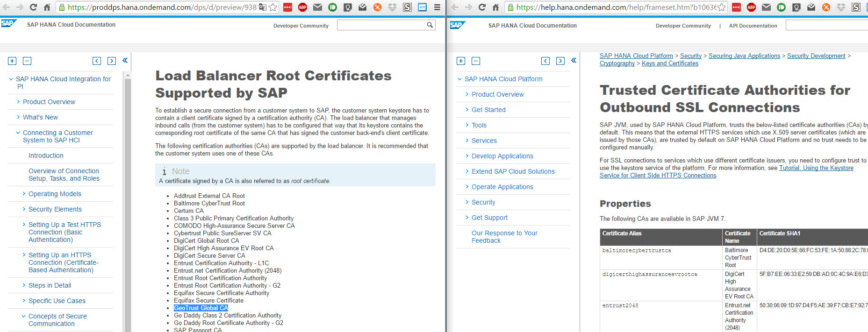Click Dropbox extension icon in right browser
Viewport: 868px width, 332px height.
[x=841, y=7]
